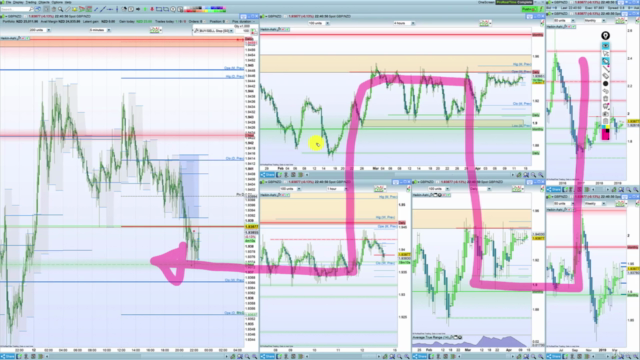
Task: Select the line tool in drawing toolbar
Action: (605, 70)
